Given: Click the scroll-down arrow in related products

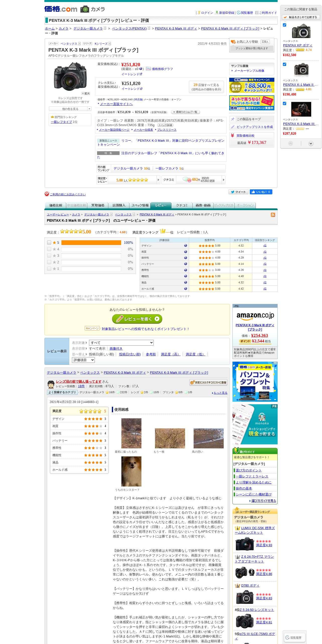Looking at the screenshot, I should 311,143.
